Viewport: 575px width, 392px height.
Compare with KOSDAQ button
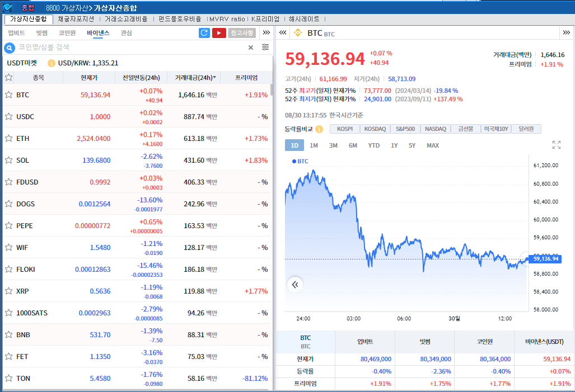(x=375, y=129)
